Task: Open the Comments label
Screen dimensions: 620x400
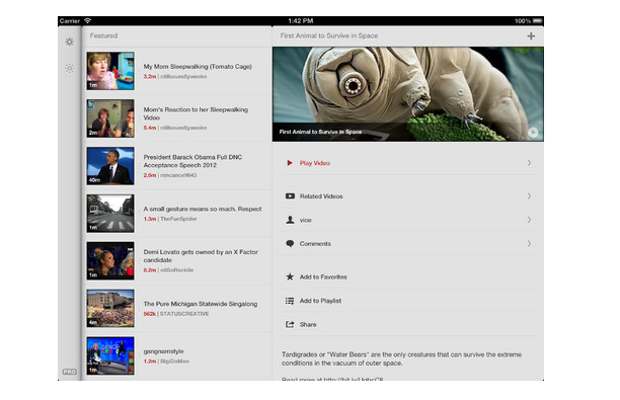Action: click(315, 243)
